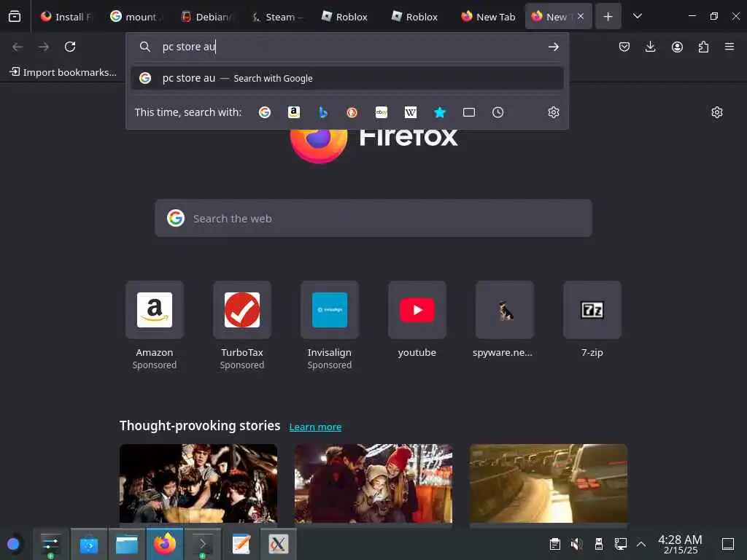
Task: Open clipboard tray icon
Action: coord(554,544)
